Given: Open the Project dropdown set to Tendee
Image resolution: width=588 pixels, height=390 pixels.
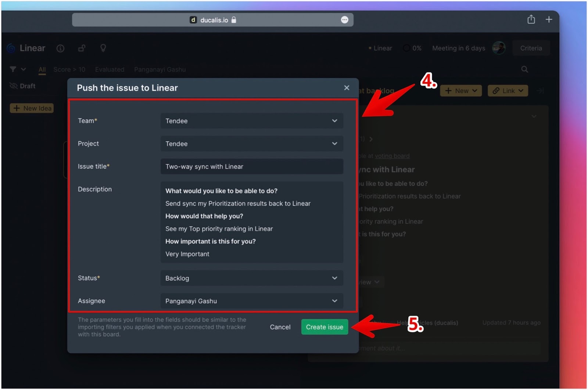Looking at the screenshot, I should [x=252, y=144].
